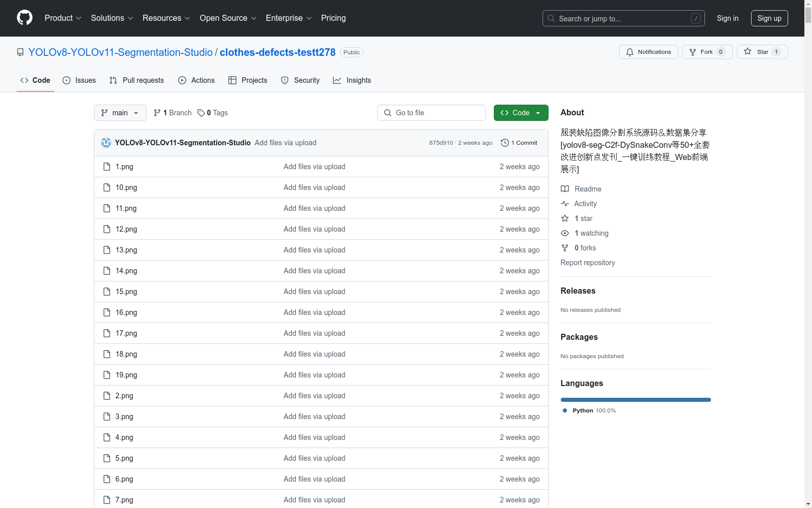The height and width of the screenshot is (508, 812).
Task: Open file 17.png
Action: (x=126, y=333)
